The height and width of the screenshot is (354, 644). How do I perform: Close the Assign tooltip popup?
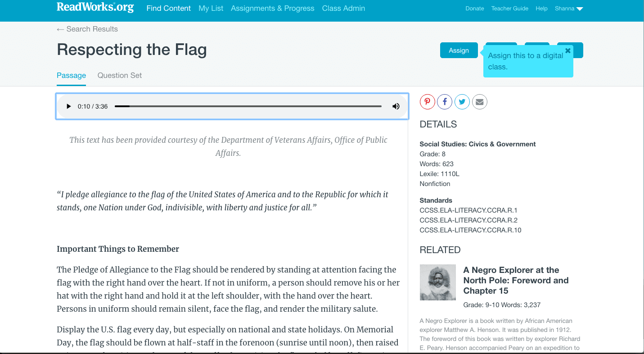[x=568, y=50]
